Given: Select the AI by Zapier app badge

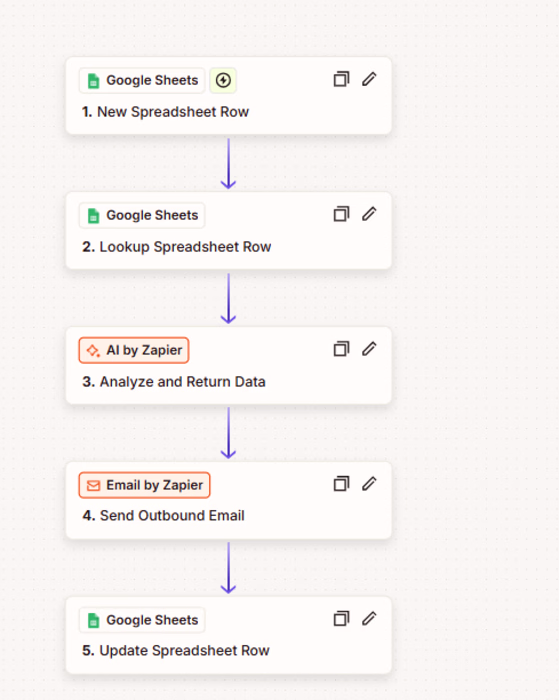Looking at the screenshot, I should click(134, 350).
